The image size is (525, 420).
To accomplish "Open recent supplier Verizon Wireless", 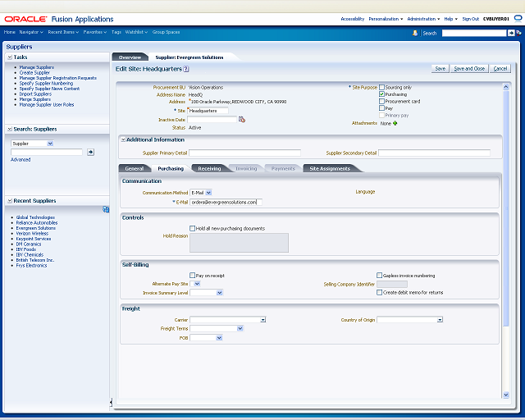I will point(32,234).
